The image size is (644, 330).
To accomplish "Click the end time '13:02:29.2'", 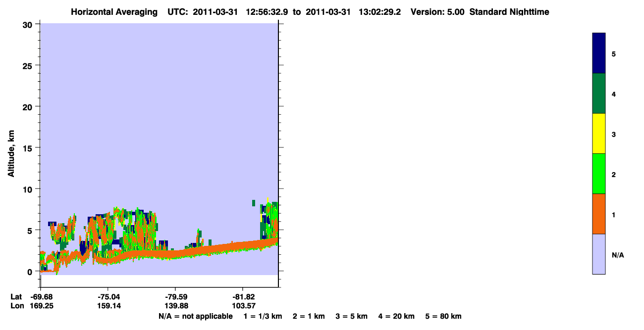I will (381, 12).
